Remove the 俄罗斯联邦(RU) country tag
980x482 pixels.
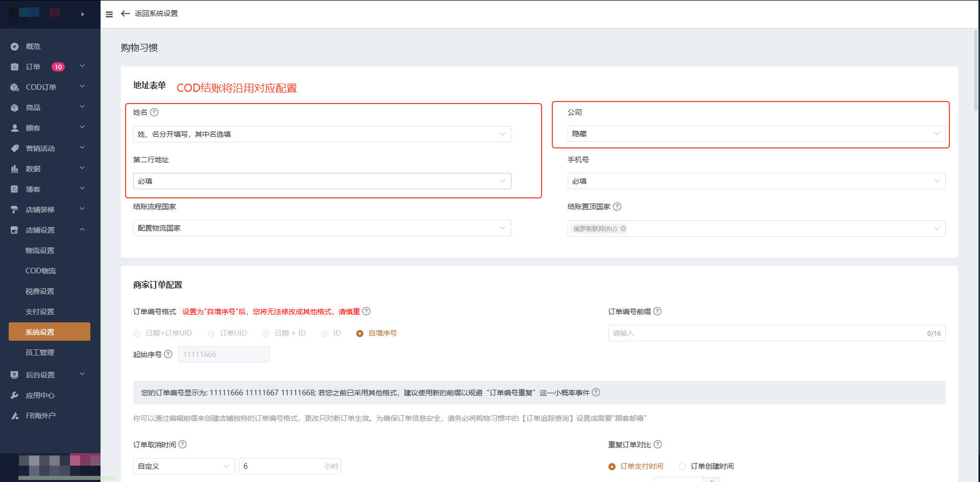click(623, 229)
